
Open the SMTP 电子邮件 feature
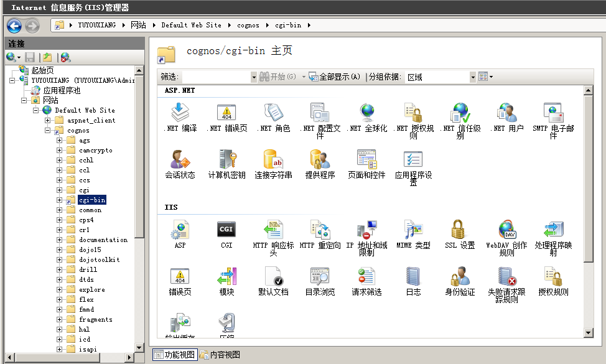[554, 121]
